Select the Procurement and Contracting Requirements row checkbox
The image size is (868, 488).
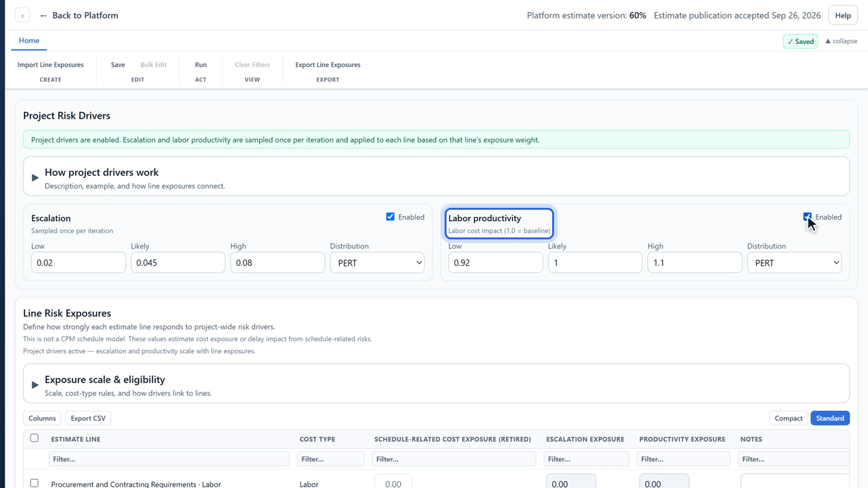35,483
